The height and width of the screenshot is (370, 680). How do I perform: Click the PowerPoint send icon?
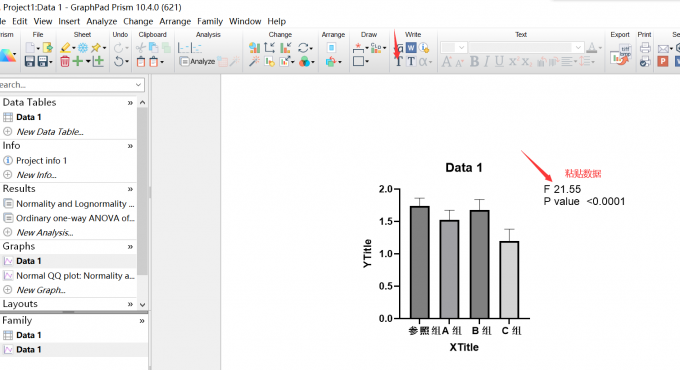(x=662, y=61)
